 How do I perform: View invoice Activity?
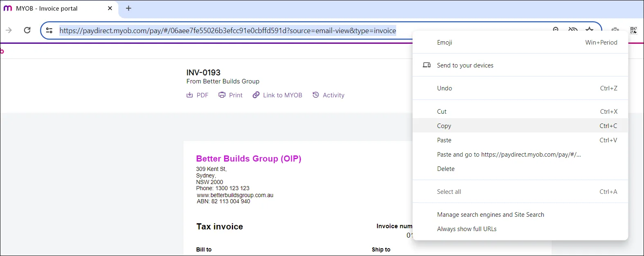[x=334, y=95]
